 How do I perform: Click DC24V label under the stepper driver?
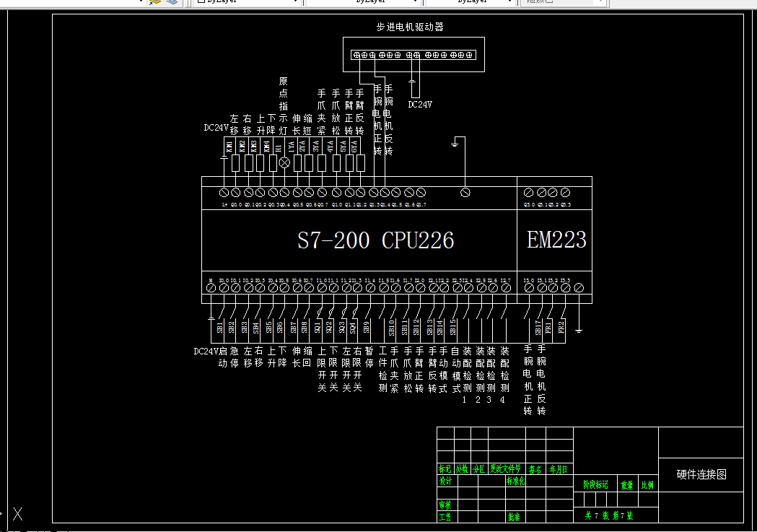(x=420, y=104)
